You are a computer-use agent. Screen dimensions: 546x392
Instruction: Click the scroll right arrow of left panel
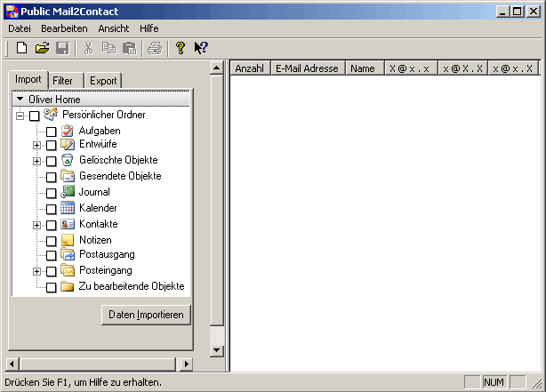point(187,364)
